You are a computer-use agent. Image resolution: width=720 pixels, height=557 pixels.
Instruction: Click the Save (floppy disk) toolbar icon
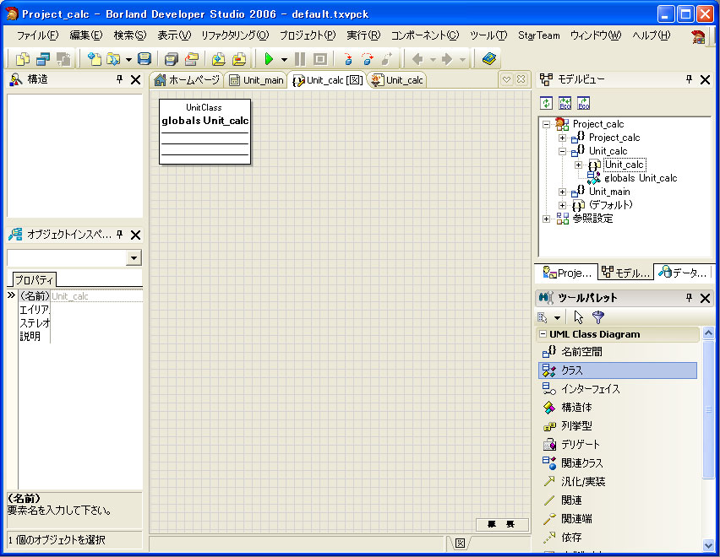pos(144,59)
